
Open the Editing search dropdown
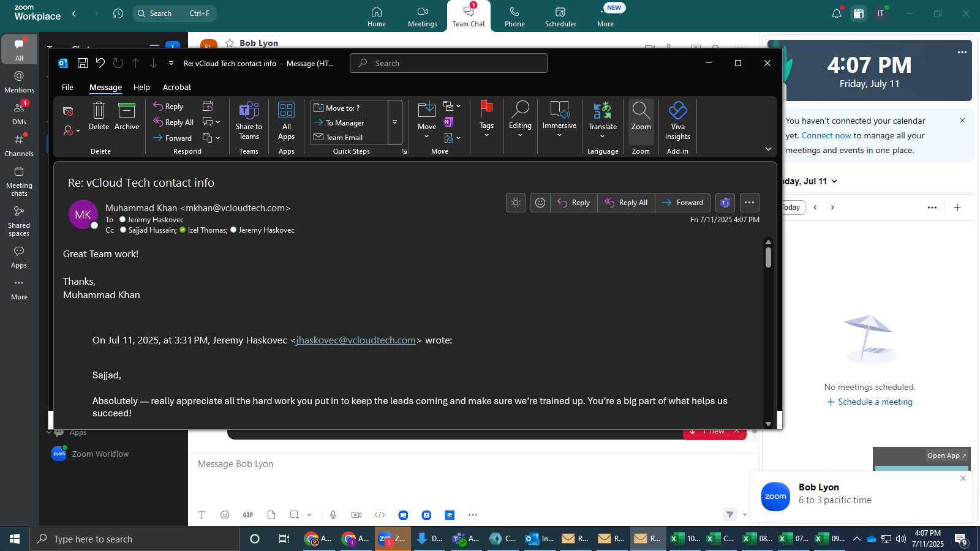pos(520,120)
